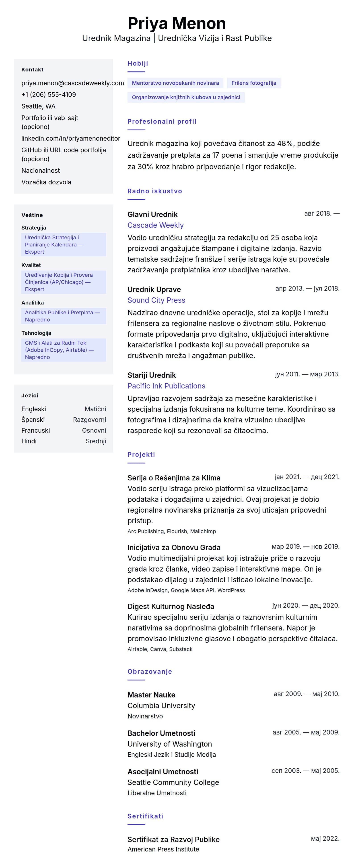Open the linkedin.com/in/priyamenoneditor profile link
Image resolution: width=354 pixels, height=868 pixels.
71,138
